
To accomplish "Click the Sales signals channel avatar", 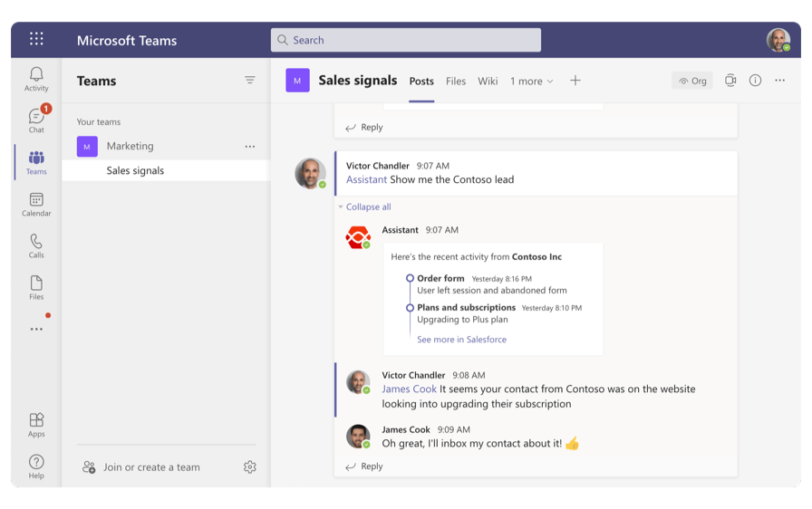I will coord(298,81).
